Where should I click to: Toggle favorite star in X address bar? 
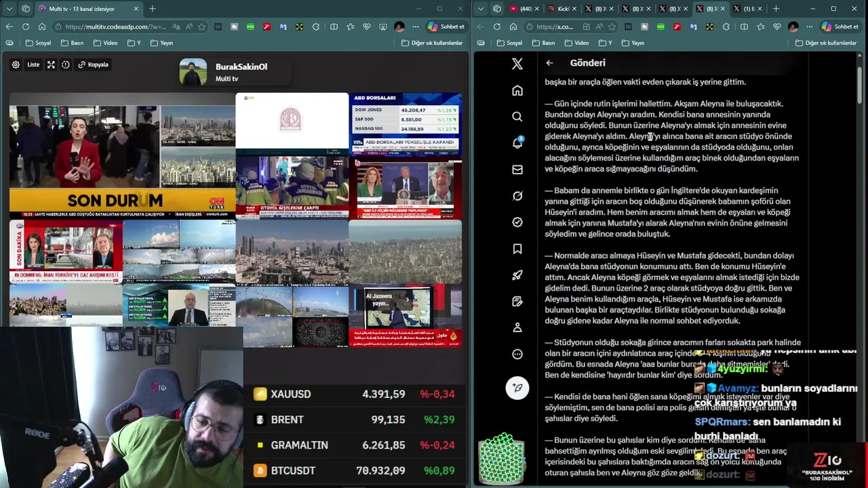(x=612, y=26)
